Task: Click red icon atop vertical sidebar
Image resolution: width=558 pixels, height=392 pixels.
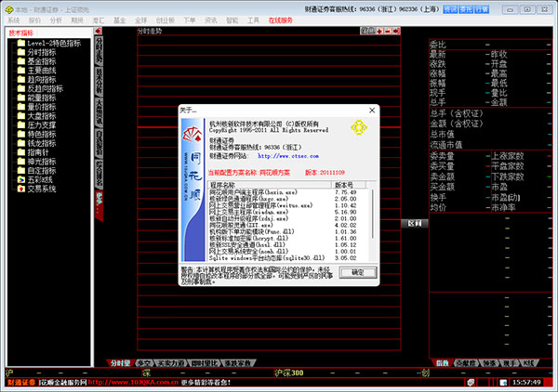Action: coord(99,32)
